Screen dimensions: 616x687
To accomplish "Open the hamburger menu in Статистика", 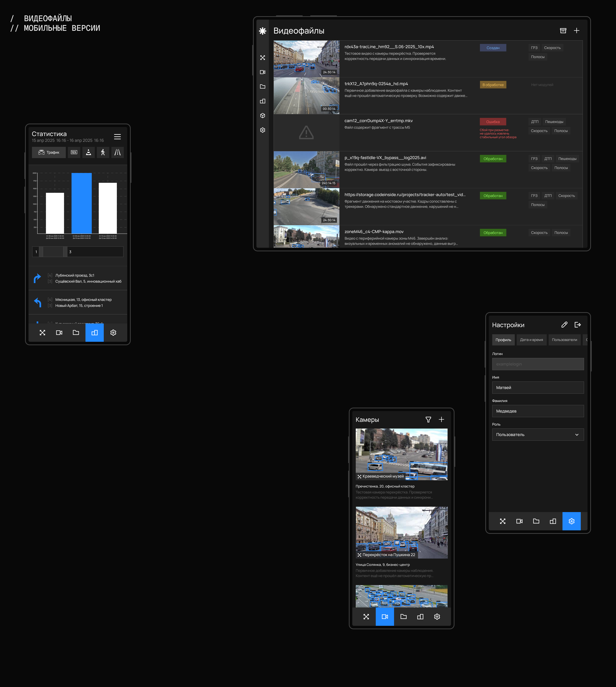I will click(117, 137).
